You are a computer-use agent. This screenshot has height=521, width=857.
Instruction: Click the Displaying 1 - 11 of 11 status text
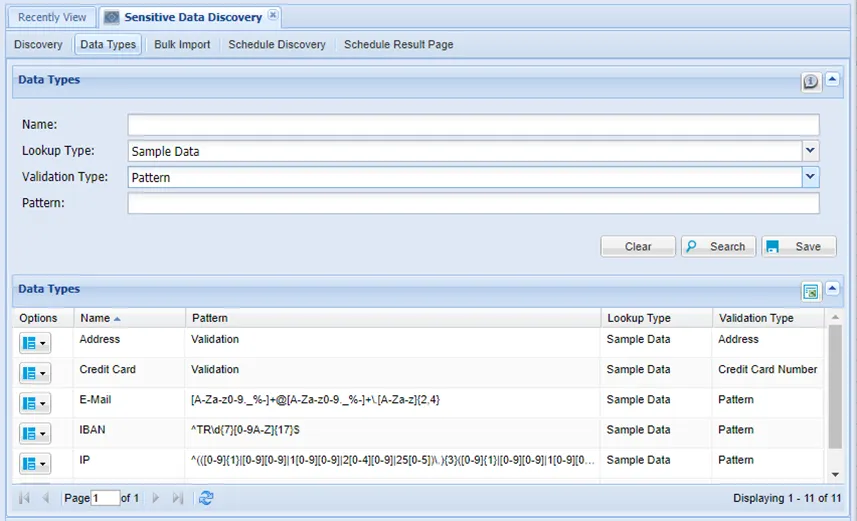point(787,498)
